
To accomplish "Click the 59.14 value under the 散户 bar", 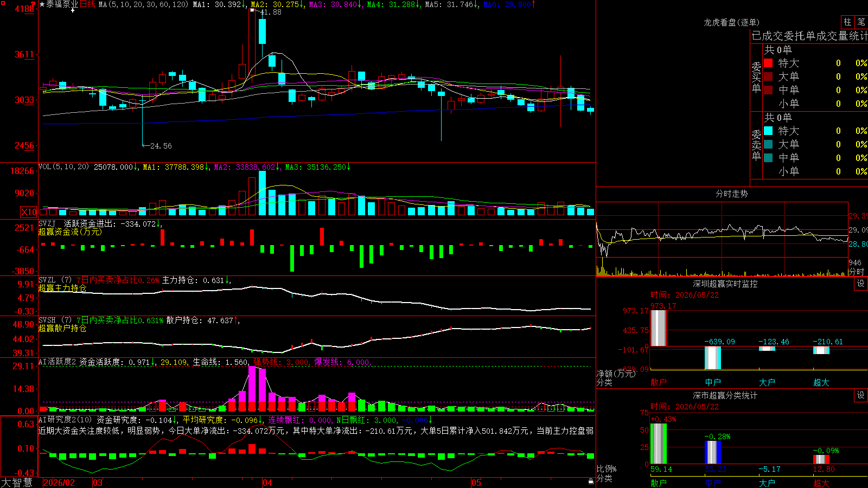I will click(x=661, y=469).
